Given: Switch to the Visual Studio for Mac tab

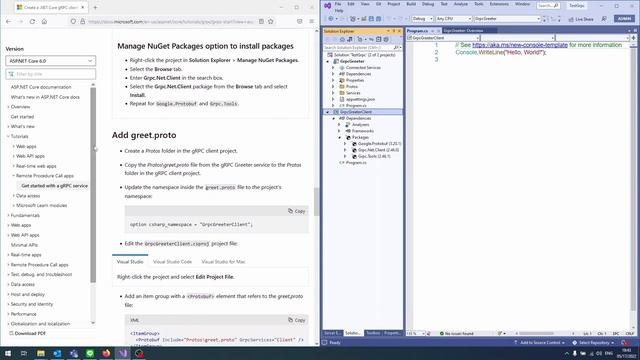Looking at the screenshot, I should (x=223, y=262).
